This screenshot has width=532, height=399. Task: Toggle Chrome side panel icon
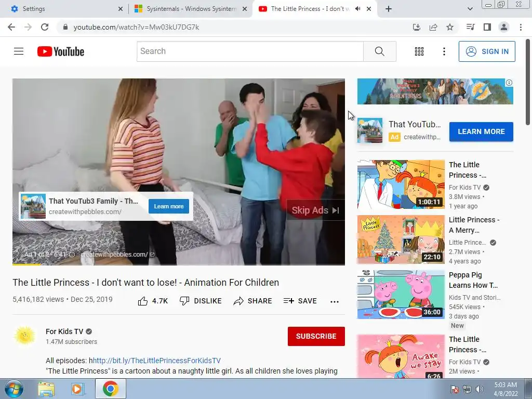[x=487, y=27]
